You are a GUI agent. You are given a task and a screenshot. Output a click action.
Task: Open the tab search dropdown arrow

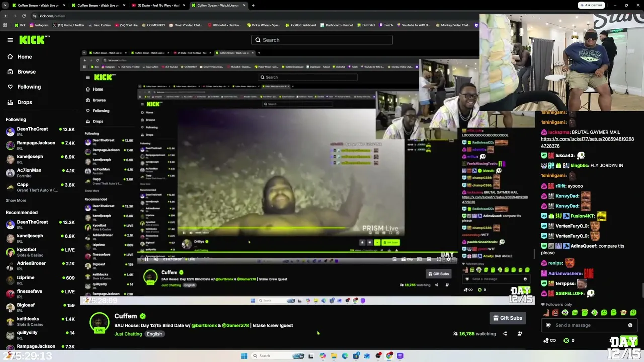pyautogui.click(x=5, y=5)
